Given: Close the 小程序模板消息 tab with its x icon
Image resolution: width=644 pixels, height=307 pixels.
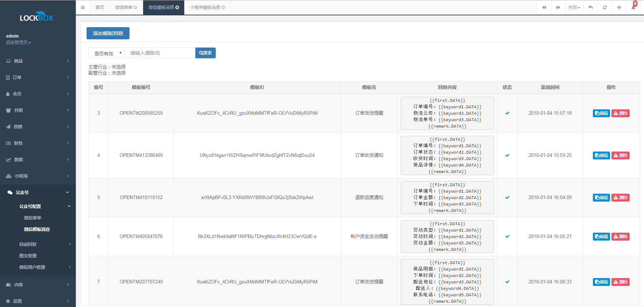Looking at the screenshot, I should [x=223, y=8].
